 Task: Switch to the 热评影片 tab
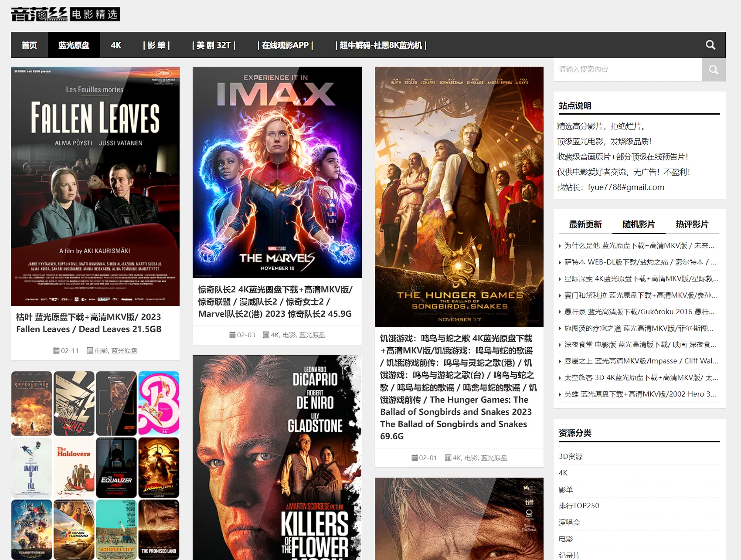click(692, 224)
